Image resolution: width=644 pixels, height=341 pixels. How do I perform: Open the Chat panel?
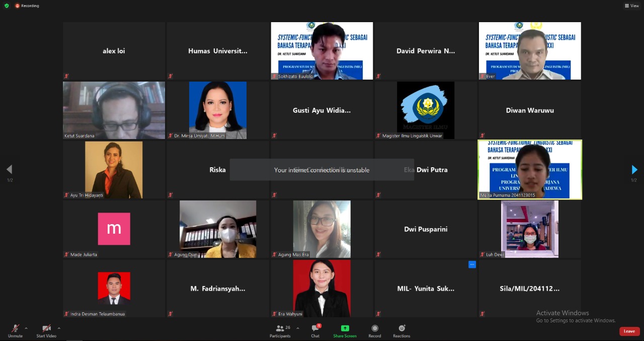coord(315,330)
